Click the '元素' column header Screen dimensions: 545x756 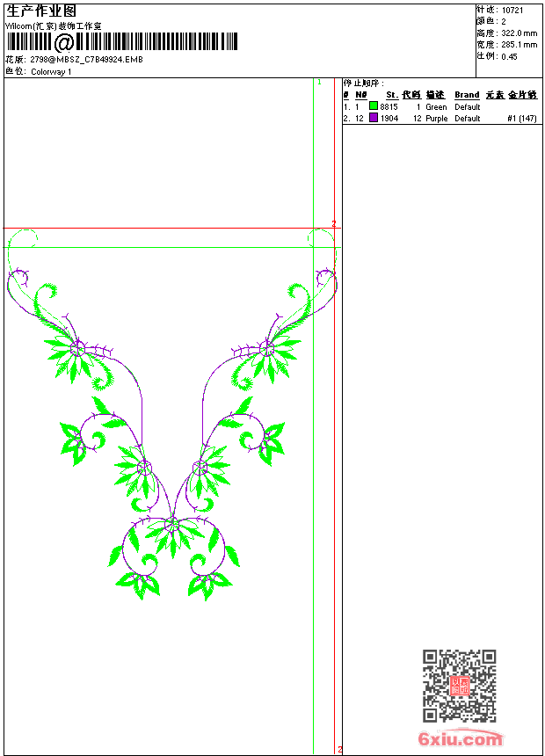click(495, 95)
